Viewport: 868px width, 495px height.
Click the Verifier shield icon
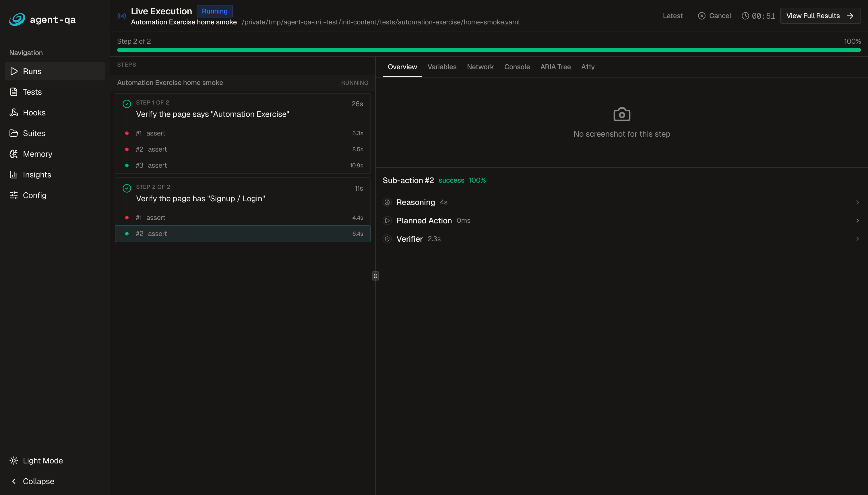387,239
